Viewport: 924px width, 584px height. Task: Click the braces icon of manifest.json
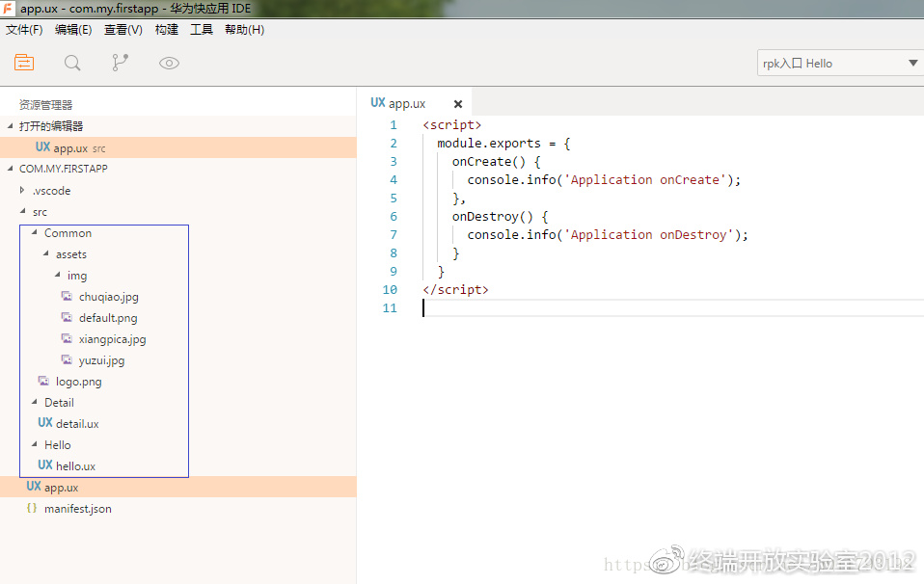[x=32, y=508]
